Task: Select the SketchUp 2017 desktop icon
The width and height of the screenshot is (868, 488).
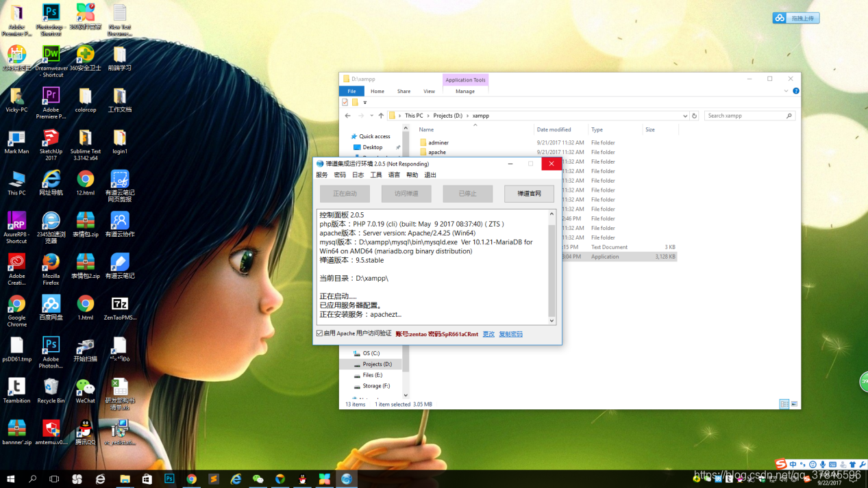Action: 51,144
